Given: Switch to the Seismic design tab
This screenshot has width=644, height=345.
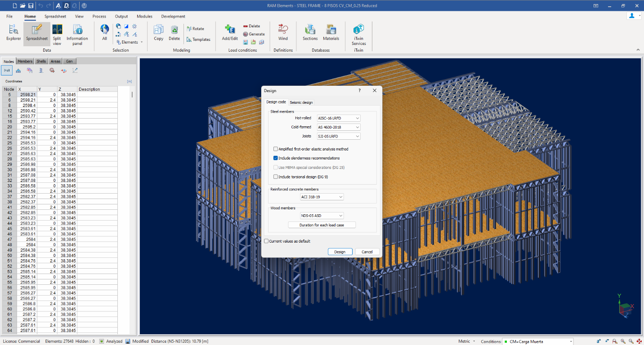Looking at the screenshot, I should click(x=301, y=102).
